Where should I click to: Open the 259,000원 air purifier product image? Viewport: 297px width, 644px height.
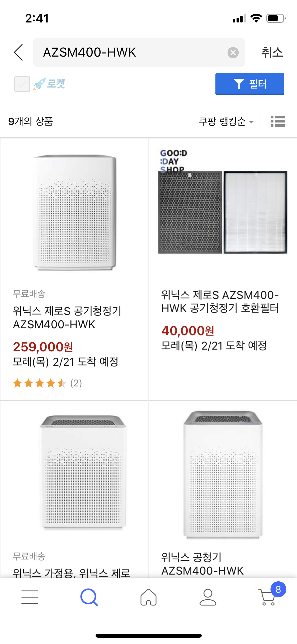coord(75,213)
